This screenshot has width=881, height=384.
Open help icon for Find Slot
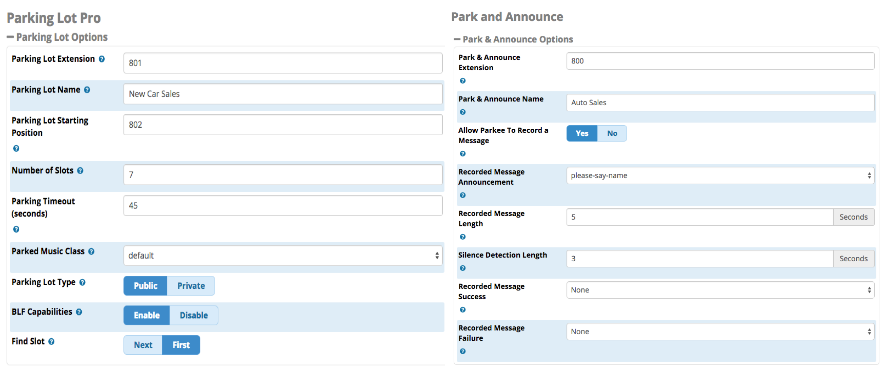(x=51, y=341)
